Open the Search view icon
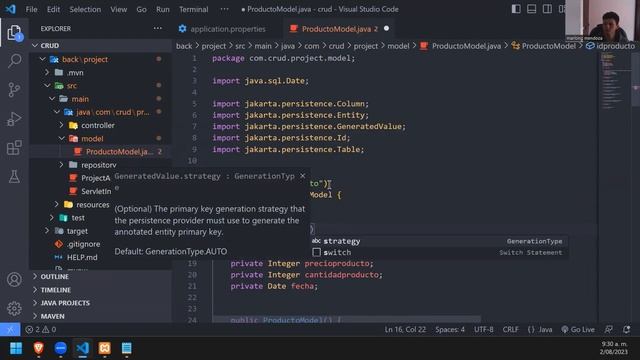640x360 pixels. 14,61
